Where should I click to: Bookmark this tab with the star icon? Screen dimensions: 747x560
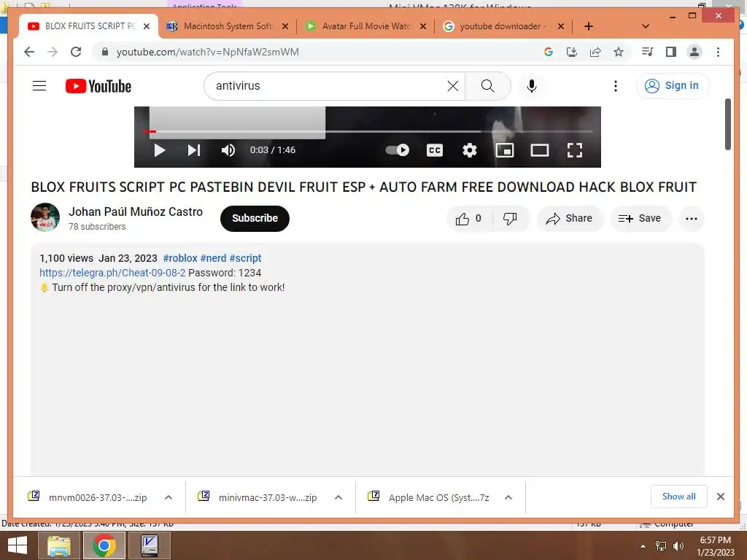tap(619, 52)
